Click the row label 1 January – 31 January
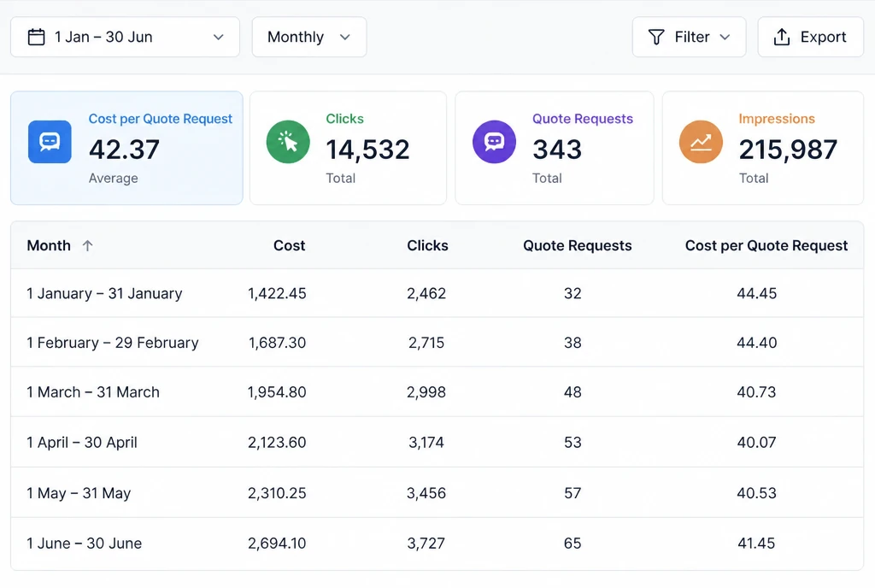 (104, 293)
